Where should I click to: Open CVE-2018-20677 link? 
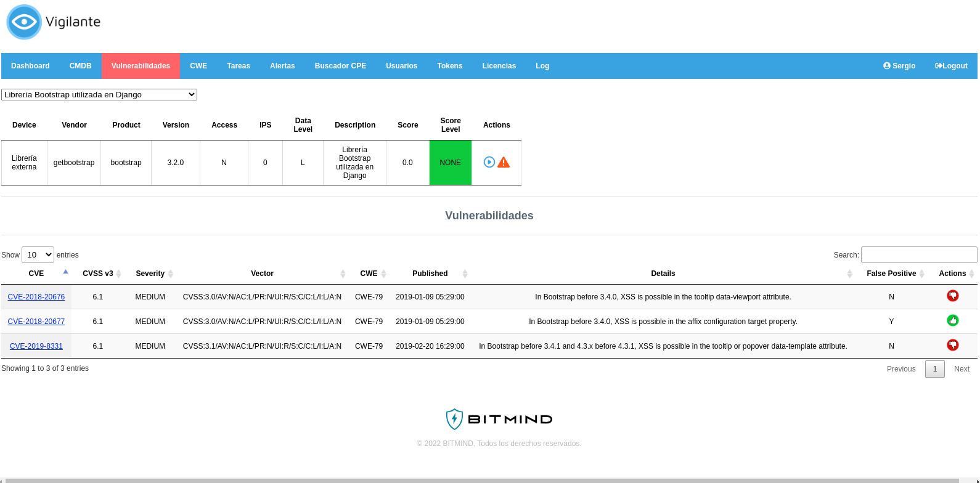[36, 322]
